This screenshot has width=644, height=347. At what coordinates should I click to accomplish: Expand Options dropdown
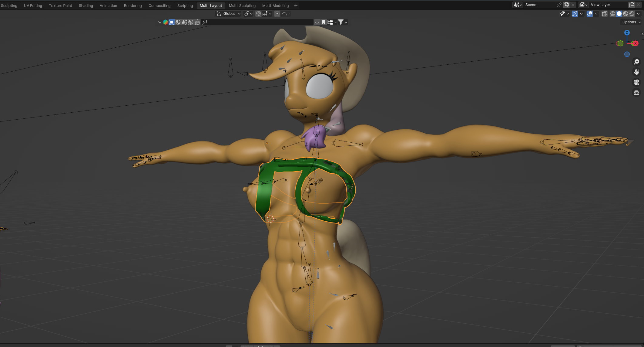click(631, 22)
